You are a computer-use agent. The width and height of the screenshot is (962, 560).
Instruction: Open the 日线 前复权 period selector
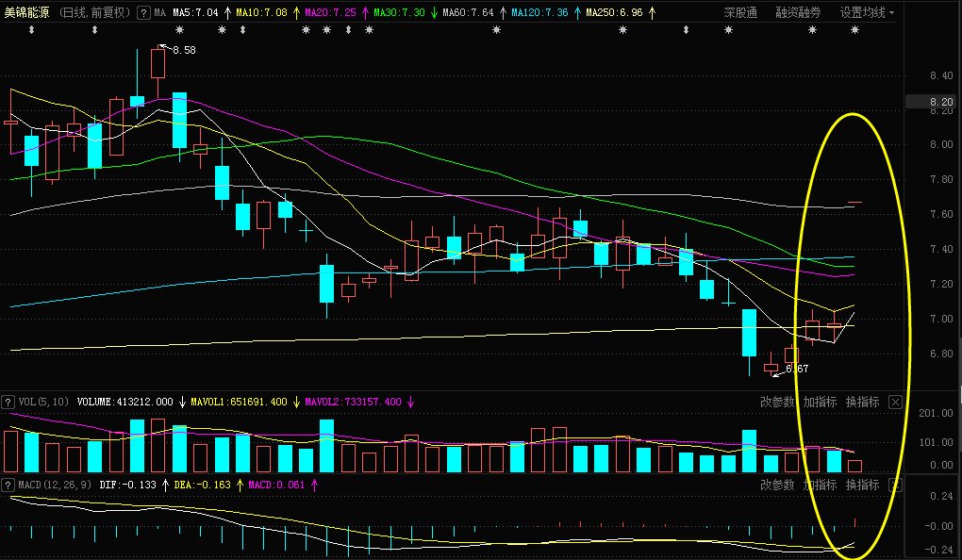click(x=95, y=13)
